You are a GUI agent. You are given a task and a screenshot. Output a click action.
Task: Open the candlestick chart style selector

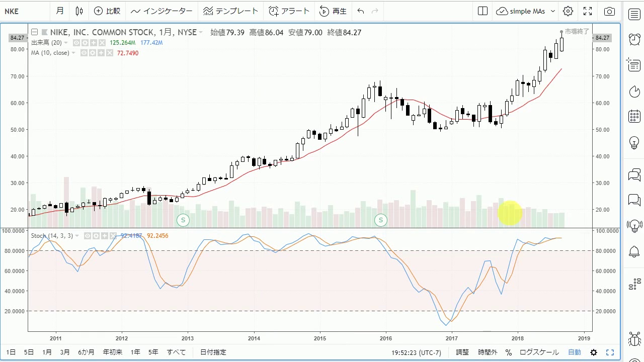pos(79,11)
